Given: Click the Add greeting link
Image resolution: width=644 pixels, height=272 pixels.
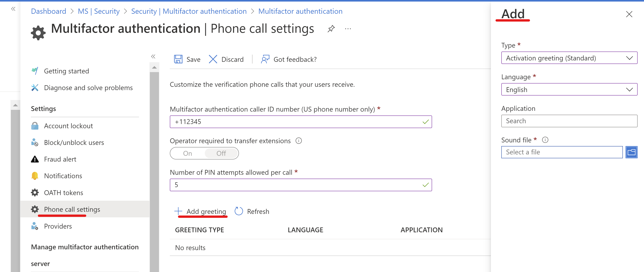Looking at the screenshot, I should 206,211.
